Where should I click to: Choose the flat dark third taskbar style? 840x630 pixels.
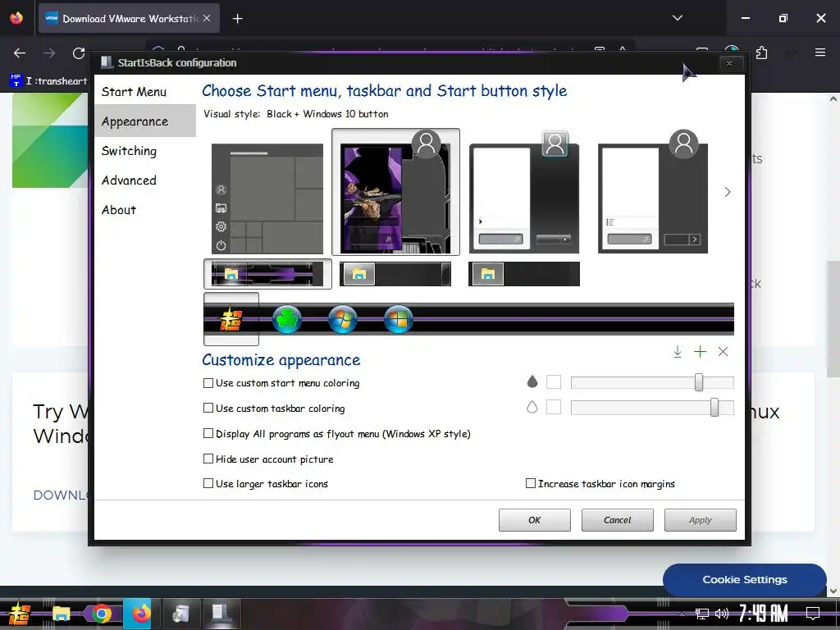pyautogui.click(x=524, y=274)
